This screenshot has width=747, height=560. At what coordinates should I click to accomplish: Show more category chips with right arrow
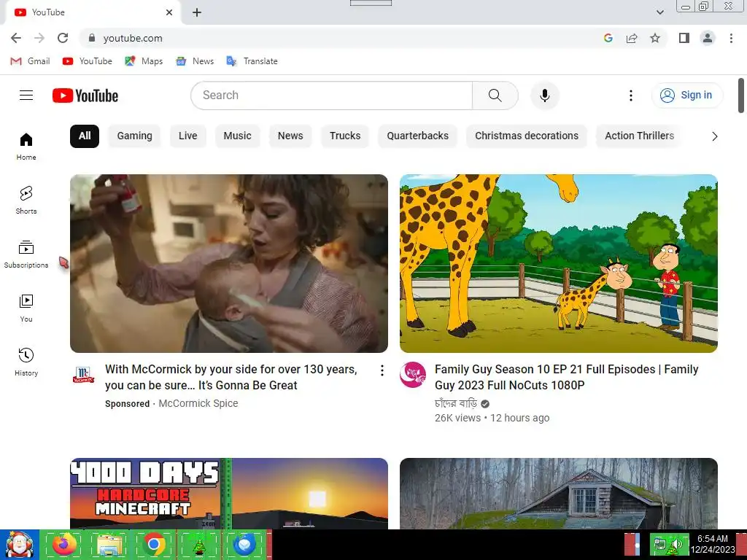coord(715,136)
